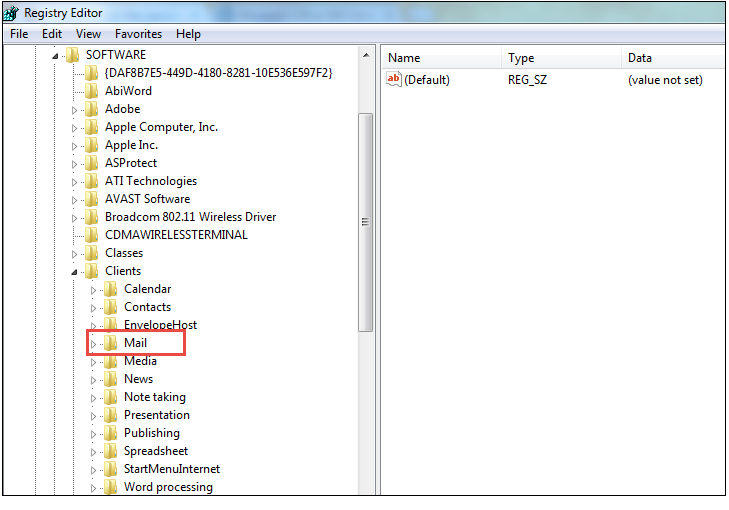Collapse the Clients key
Image resolution: width=729 pixels, height=510 pixels.
pos(74,272)
